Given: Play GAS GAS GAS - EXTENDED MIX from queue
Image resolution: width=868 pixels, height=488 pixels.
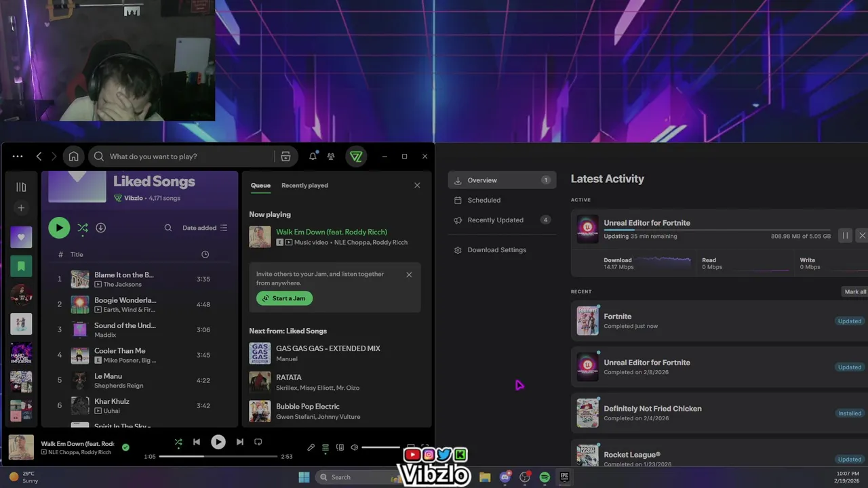Looking at the screenshot, I should point(335,353).
